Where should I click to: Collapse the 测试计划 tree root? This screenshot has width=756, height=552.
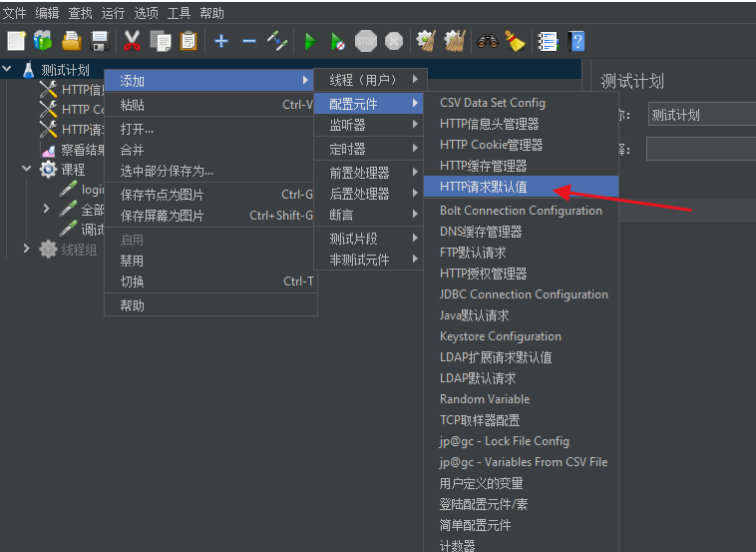7,70
